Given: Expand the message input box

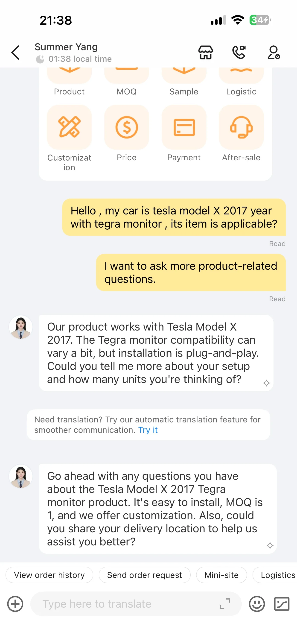Looking at the screenshot, I should tap(225, 604).
